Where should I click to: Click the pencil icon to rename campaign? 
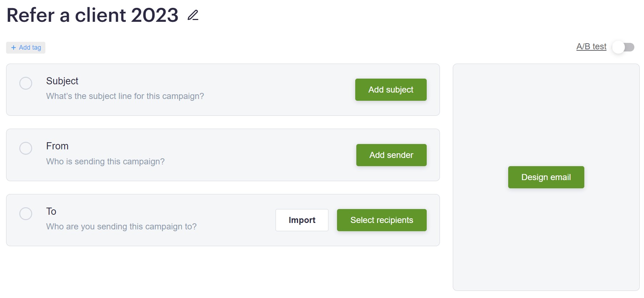point(193,15)
